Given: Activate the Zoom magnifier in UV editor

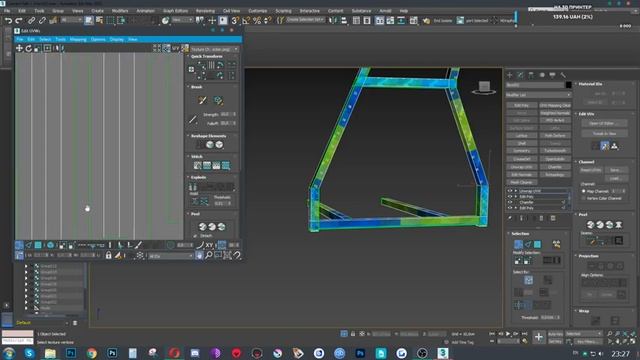Looking at the screenshot, I should point(209,256).
